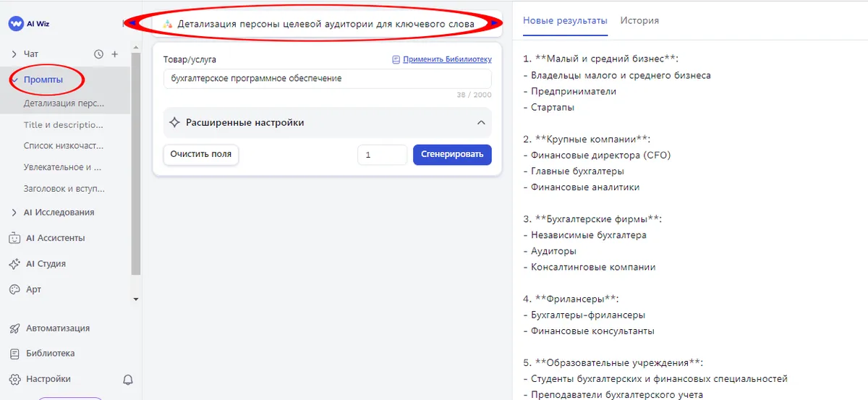Click the sparkle icon in Расширенные настройки

pyautogui.click(x=174, y=123)
